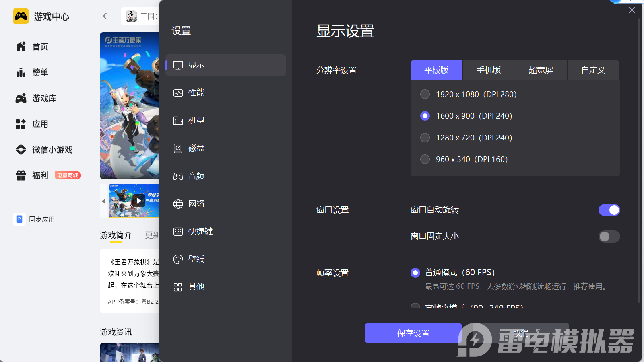This screenshot has width=644, height=362.
Task: Enable 窗口固定大小 switch
Action: click(x=609, y=237)
